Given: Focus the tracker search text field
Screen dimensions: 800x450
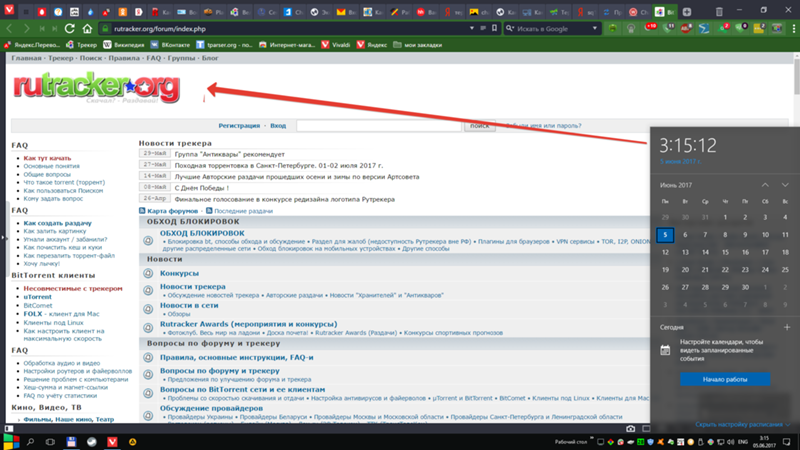Looking at the screenshot, I should tap(379, 126).
